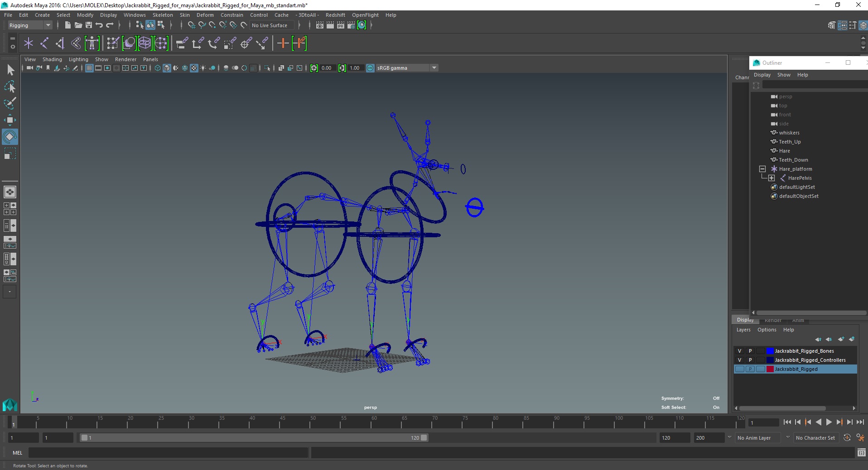Image resolution: width=868 pixels, height=470 pixels.
Task: Click the dark blue swatch for Jackrabbit_Rigged_Controllers
Action: pos(770,360)
